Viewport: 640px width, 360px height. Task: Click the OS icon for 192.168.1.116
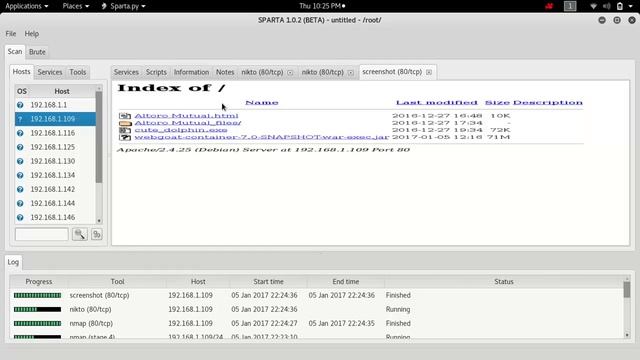tap(20, 133)
